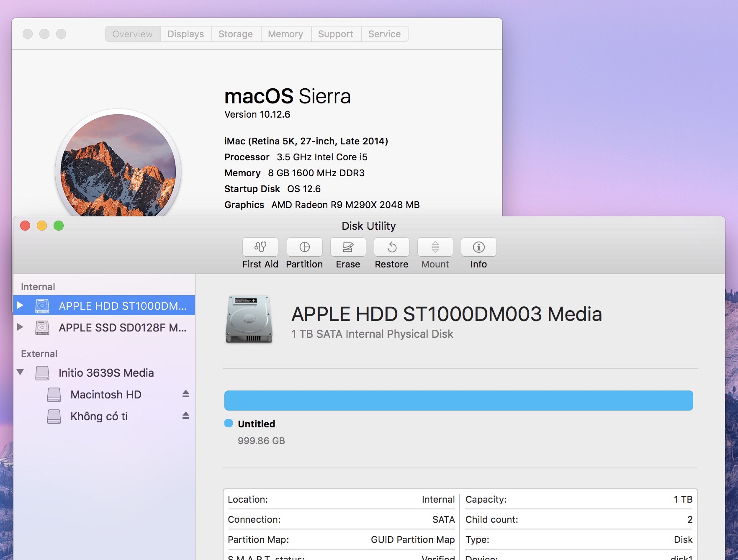Image resolution: width=738 pixels, height=560 pixels.
Task: Open the Support tab
Action: pyautogui.click(x=336, y=34)
